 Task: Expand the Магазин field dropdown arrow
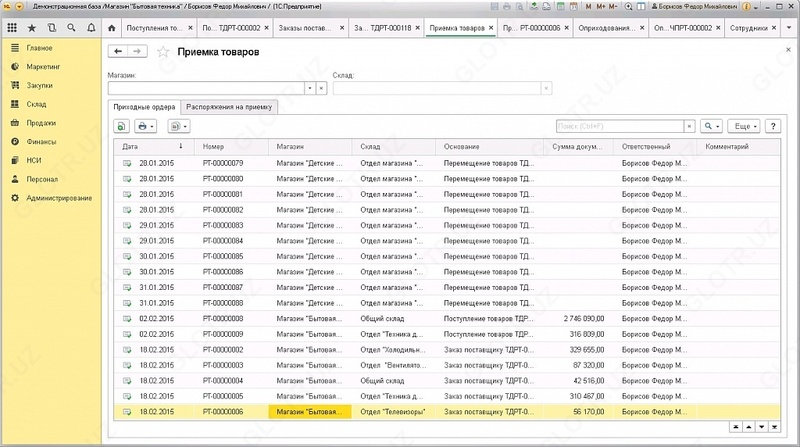tap(310, 88)
